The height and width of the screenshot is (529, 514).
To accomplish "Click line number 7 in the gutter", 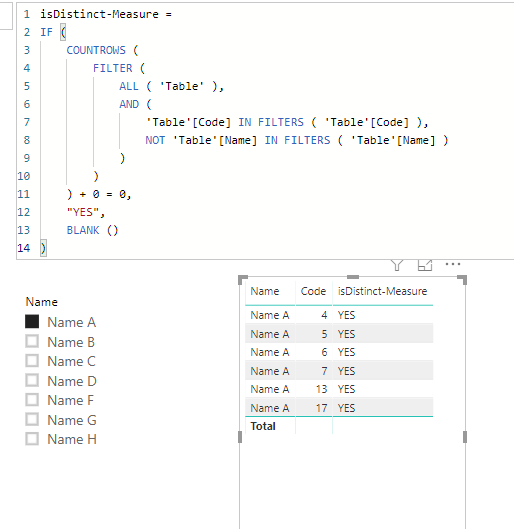I will pos(27,122).
